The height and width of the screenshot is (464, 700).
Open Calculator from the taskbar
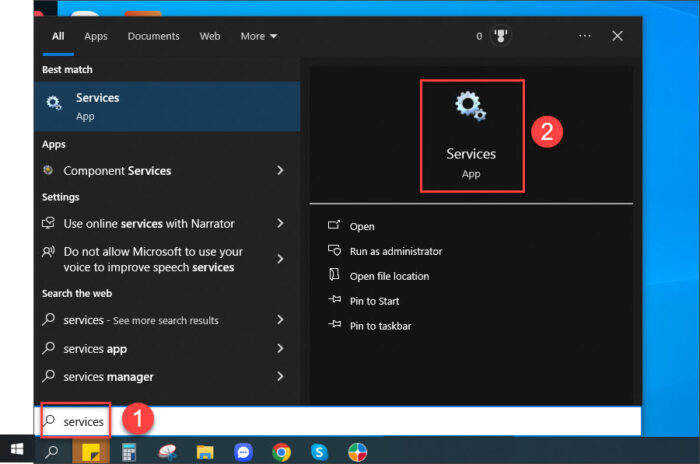tap(129, 452)
